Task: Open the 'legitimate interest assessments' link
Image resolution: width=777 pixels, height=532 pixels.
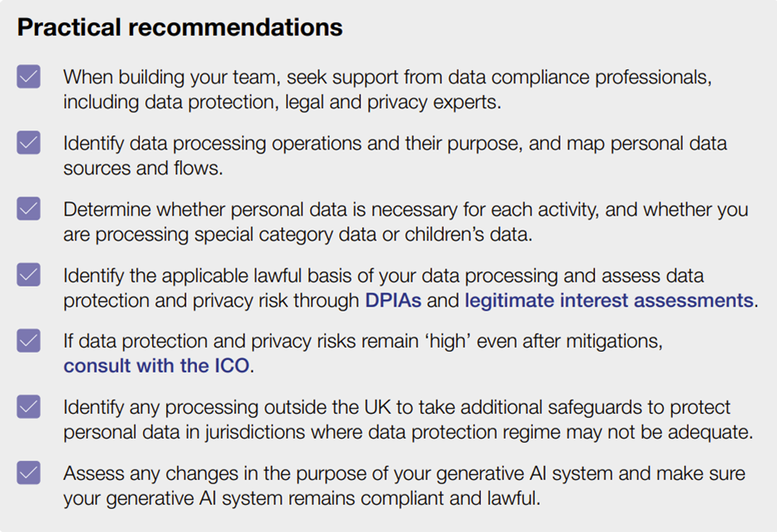Action: click(x=609, y=300)
